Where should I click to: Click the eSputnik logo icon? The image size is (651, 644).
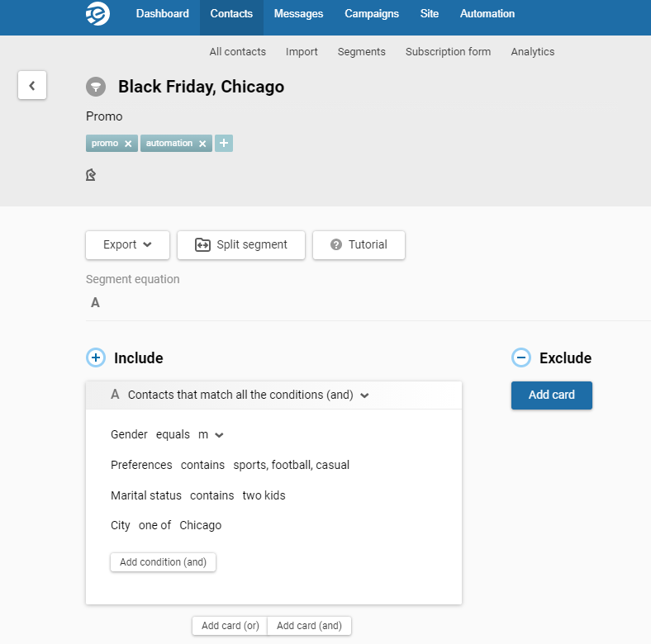pyautogui.click(x=98, y=14)
